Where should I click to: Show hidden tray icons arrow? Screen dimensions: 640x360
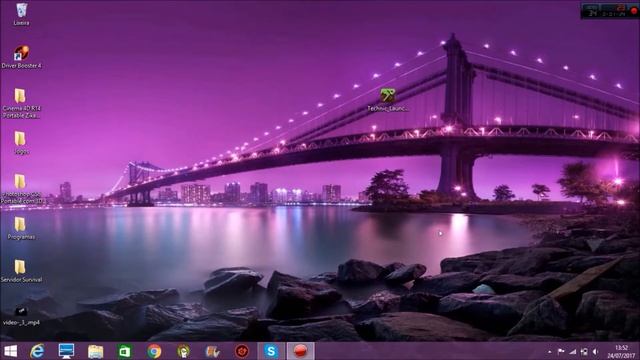pos(550,351)
